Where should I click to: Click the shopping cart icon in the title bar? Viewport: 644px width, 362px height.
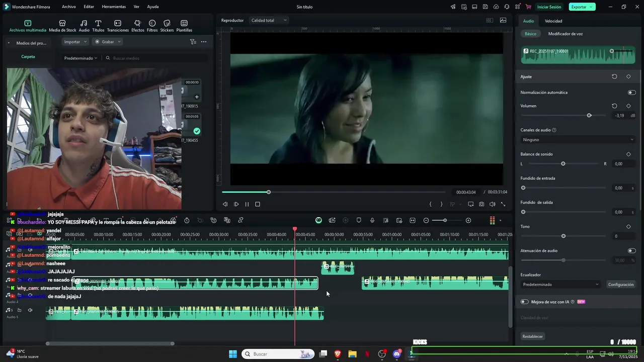[x=528, y=7]
